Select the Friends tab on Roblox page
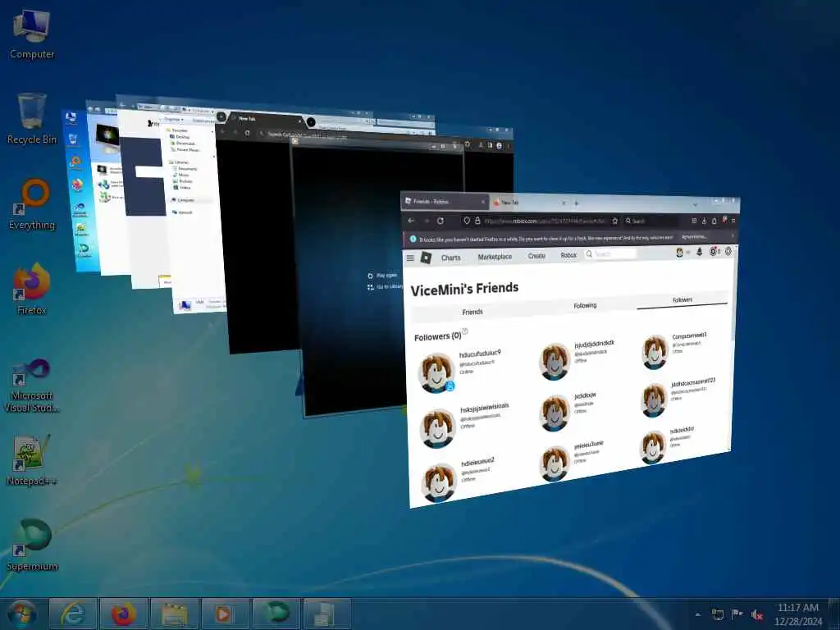This screenshot has width=840, height=630. (x=472, y=312)
